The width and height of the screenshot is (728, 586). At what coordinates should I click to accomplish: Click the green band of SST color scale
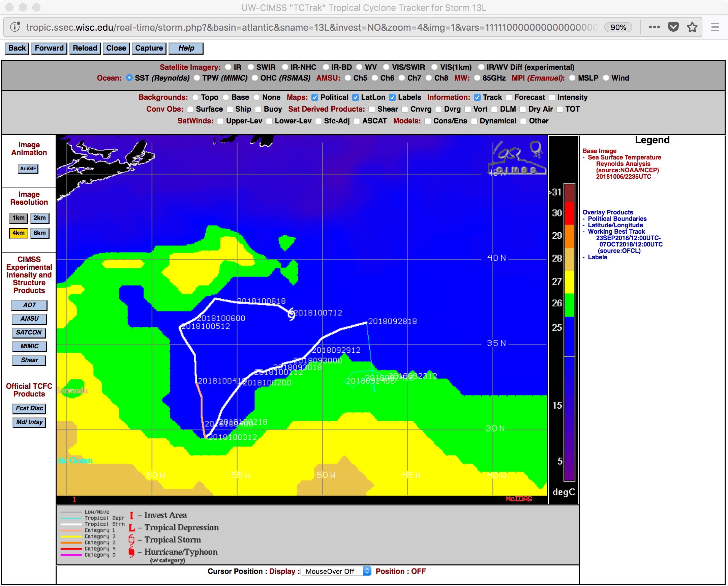[x=569, y=305]
